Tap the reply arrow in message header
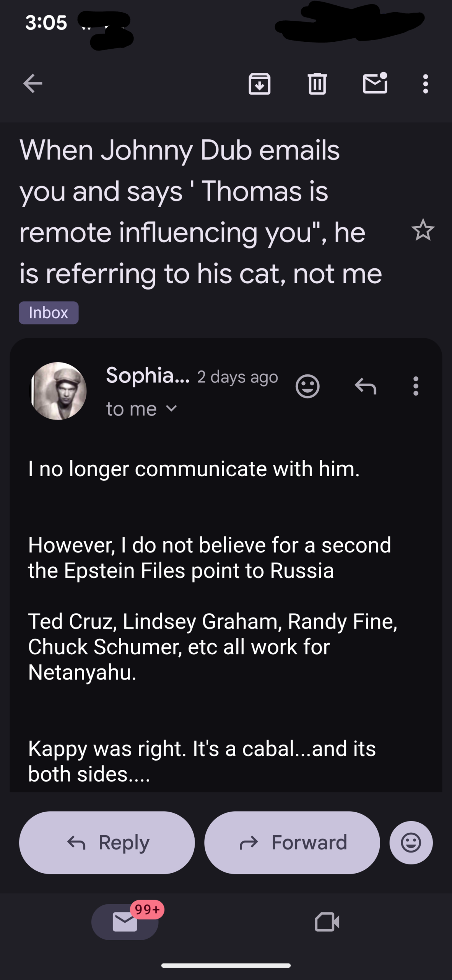452x980 pixels. pyautogui.click(x=366, y=386)
